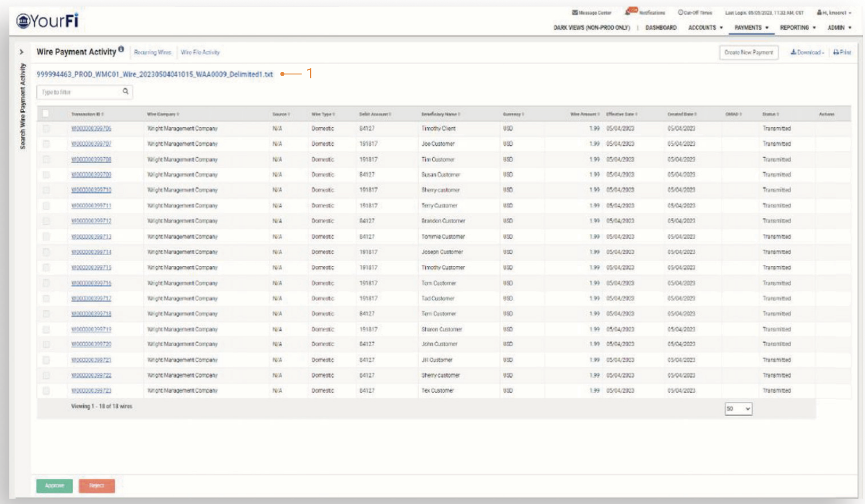Check the box for Timothy Client row
Screen dimensions: 865x504
click(x=46, y=128)
